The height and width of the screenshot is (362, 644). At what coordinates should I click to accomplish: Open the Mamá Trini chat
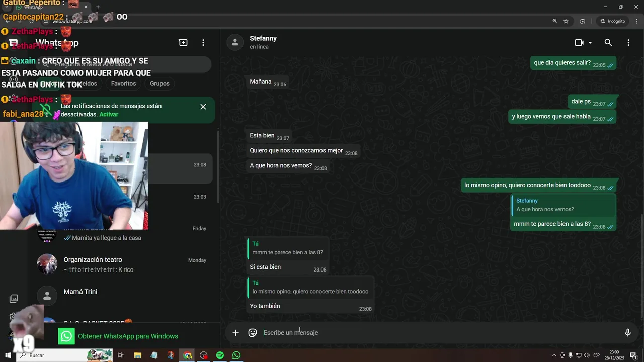click(123, 296)
